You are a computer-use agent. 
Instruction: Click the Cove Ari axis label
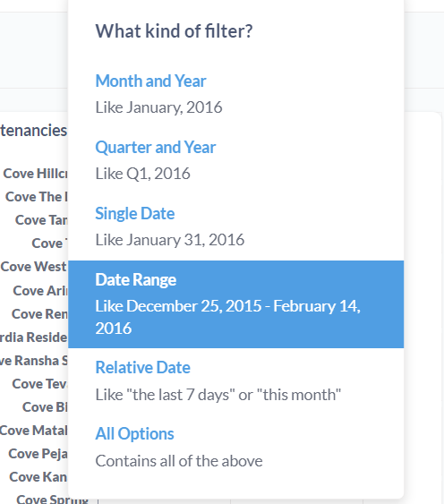(40, 291)
